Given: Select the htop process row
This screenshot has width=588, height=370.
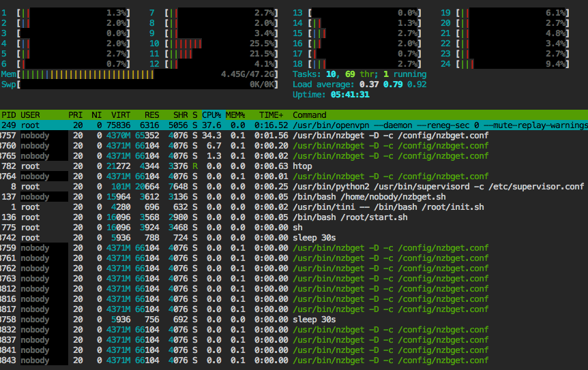Looking at the screenshot, I should pos(294,166).
